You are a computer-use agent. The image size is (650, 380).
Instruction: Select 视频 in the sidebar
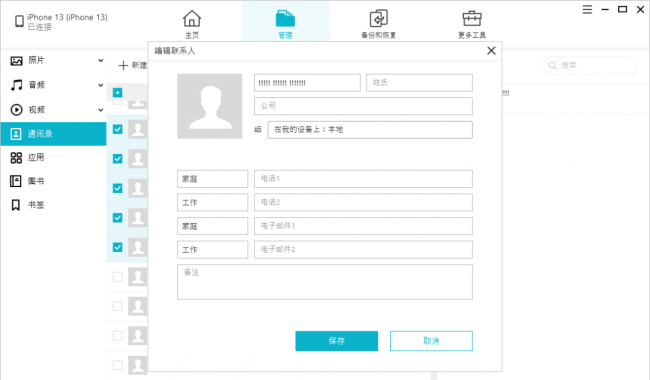(53, 110)
